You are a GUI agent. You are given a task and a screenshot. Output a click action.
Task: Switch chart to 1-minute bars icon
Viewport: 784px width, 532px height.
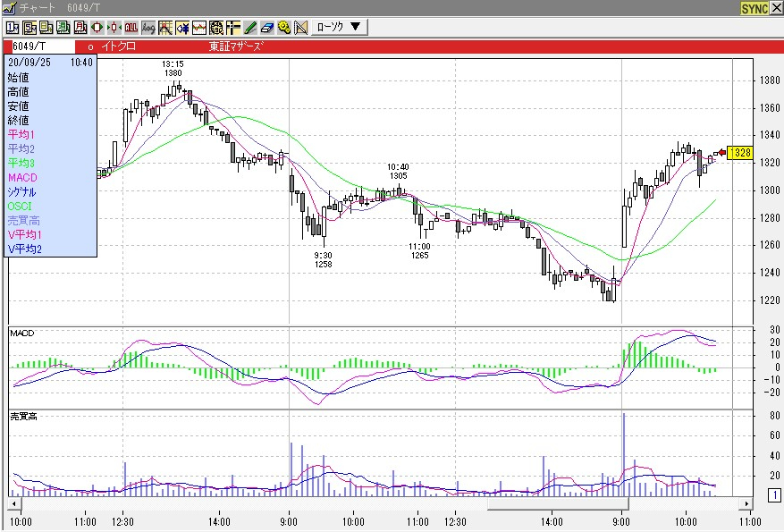coord(13,27)
